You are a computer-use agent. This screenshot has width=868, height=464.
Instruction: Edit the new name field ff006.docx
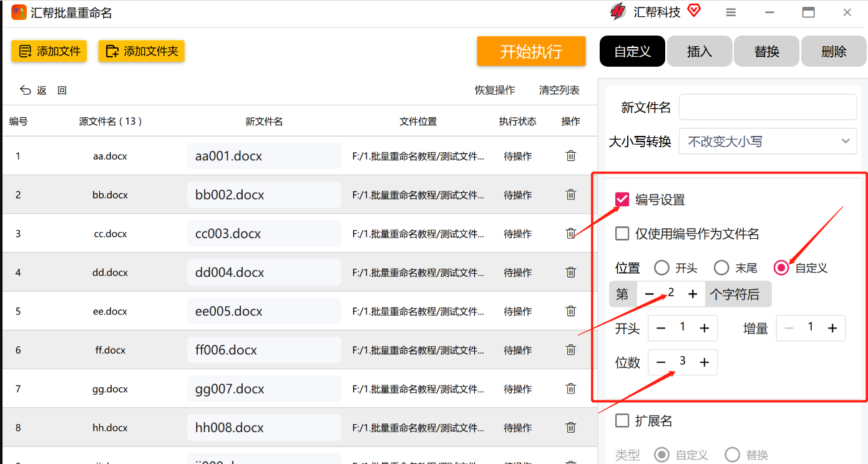(x=264, y=350)
